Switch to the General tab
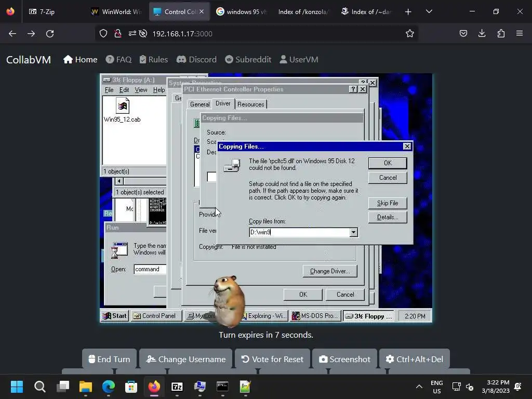This screenshot has height=399, width=532. 199,104
